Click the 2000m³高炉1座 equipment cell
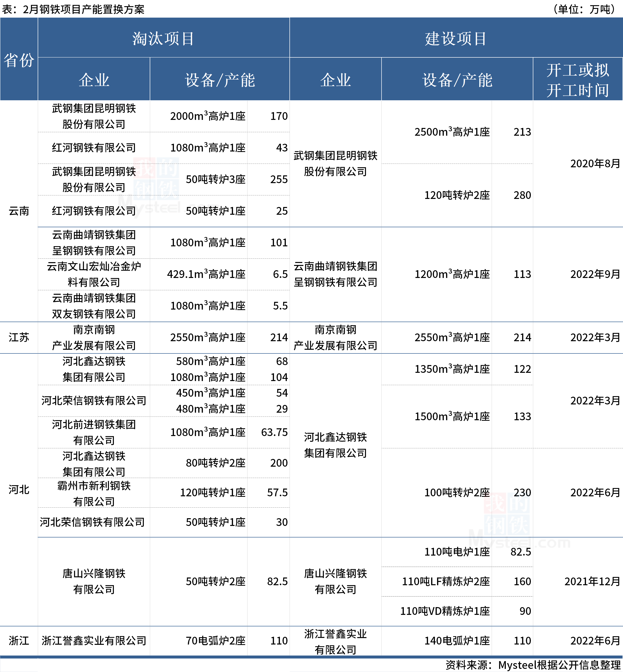Screen dimensions: 623x672 tap(207, 116)
